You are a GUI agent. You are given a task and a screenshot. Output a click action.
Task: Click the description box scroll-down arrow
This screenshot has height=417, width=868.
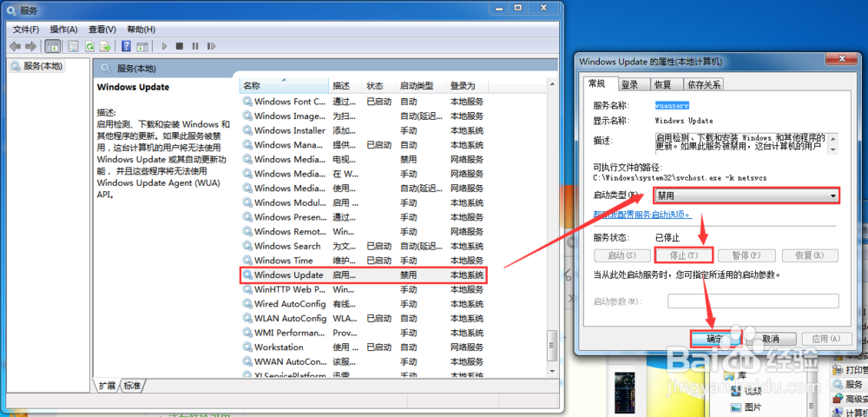coord(833,149)
